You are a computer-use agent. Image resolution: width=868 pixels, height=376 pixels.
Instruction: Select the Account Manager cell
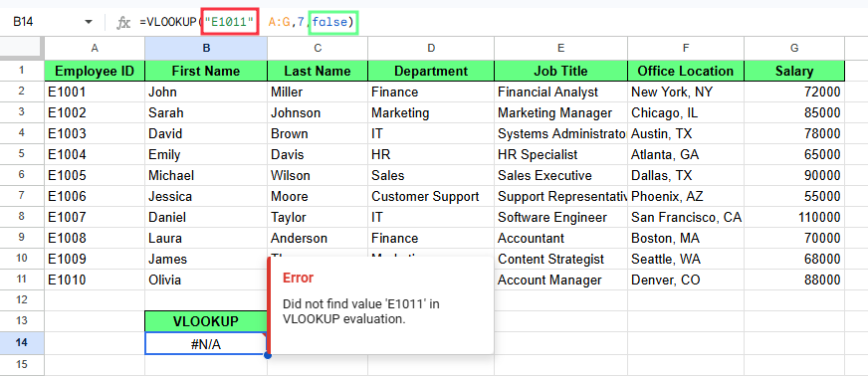pos(560,280)
